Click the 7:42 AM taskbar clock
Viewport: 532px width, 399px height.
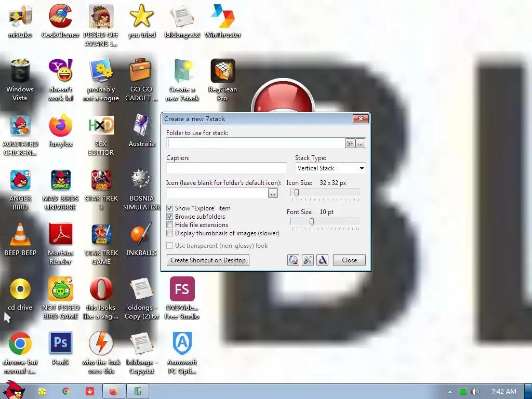(504, 392)
